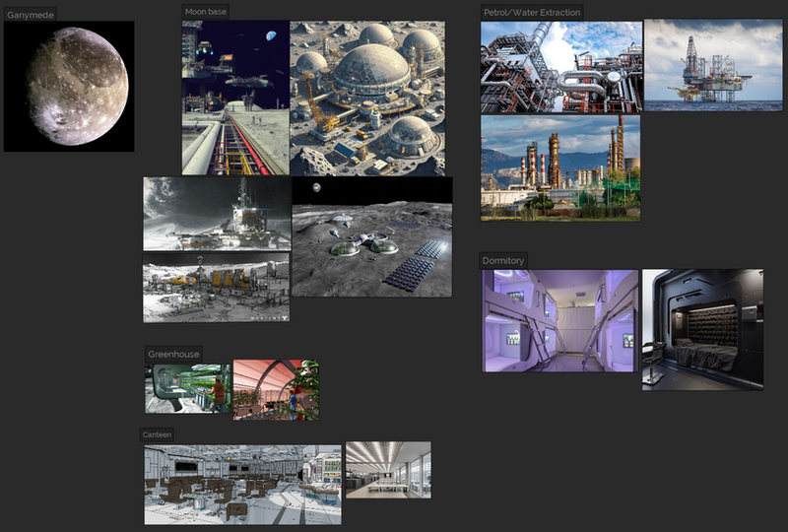Image resolution: width=788 pixels, height=532 pixels.
Task: Select the grayscale lunar lander image
Action: point(216,214)
